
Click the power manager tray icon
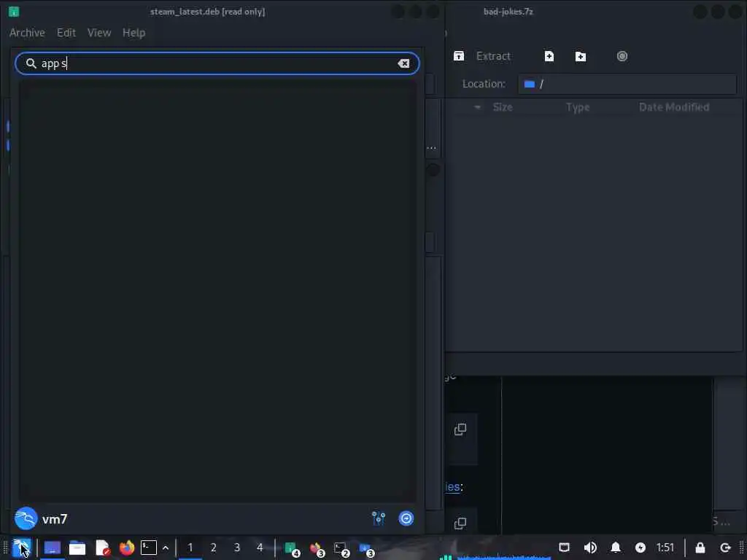640,548
